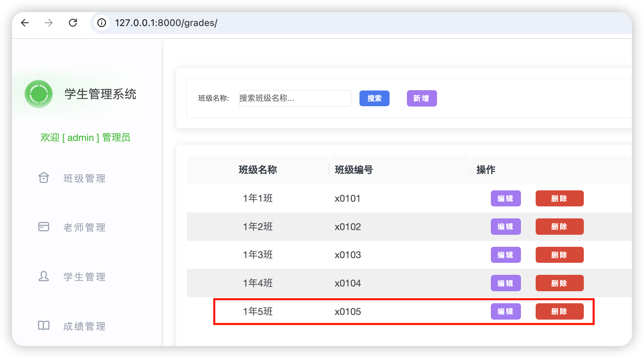Click the address bar URL text
The height and width of the screenshot is (358, 644).
tap(166, 23)
